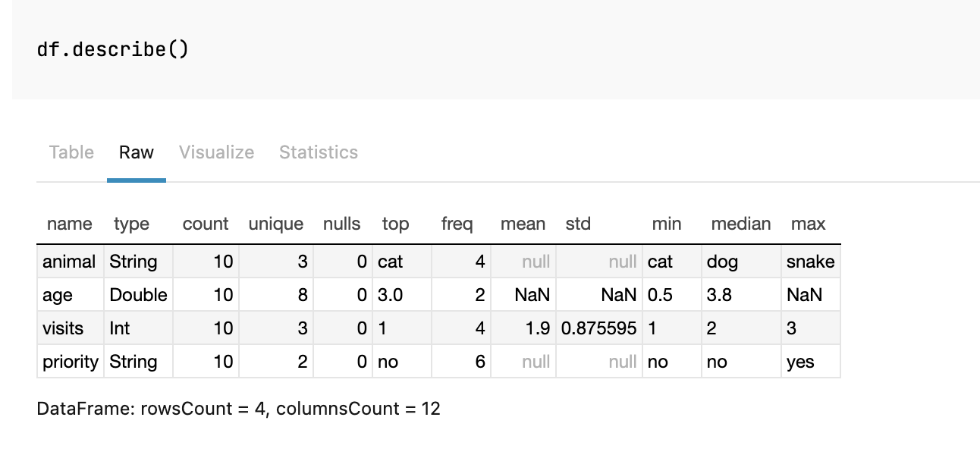Select the animal row name cell
This screenshot has width=980, height=458.
[x=69, y=261]
